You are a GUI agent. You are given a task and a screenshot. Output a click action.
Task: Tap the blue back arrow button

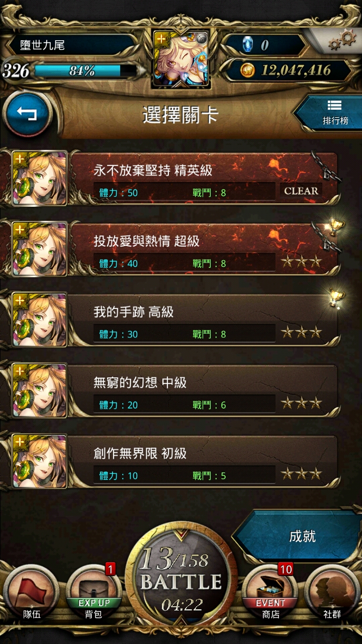[x=27, y=114]
